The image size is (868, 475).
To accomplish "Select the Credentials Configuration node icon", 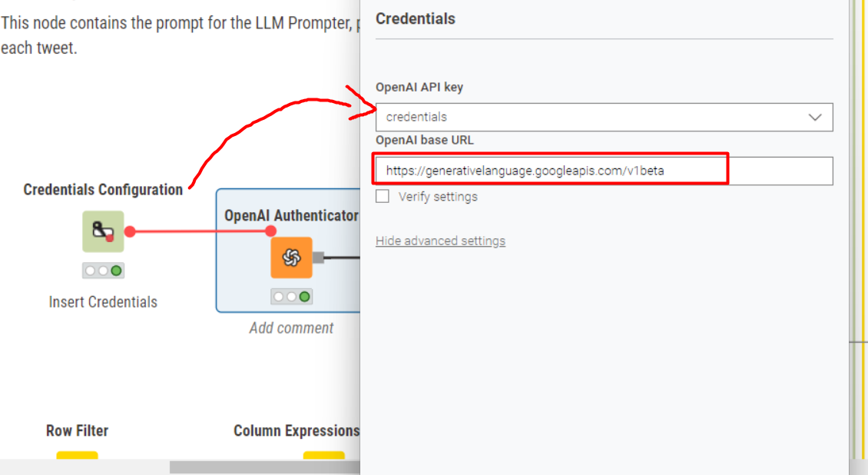I will [x=103, y=231].
